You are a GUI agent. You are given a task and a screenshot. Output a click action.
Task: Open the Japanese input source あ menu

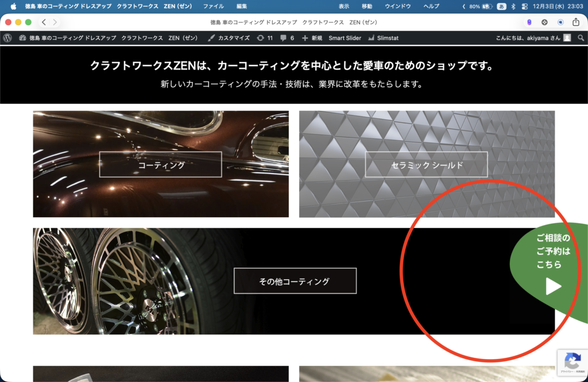[x=501, y=6]
